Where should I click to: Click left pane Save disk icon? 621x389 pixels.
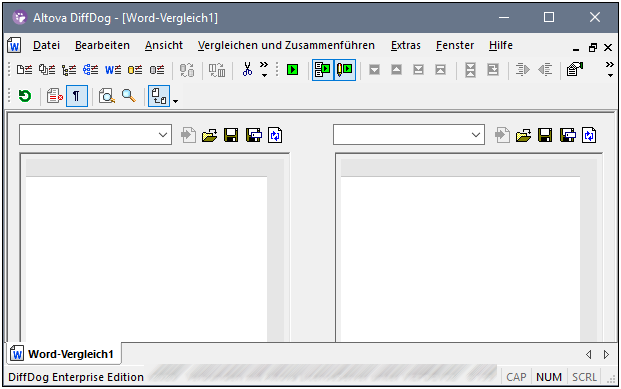(x=231, y=135)
